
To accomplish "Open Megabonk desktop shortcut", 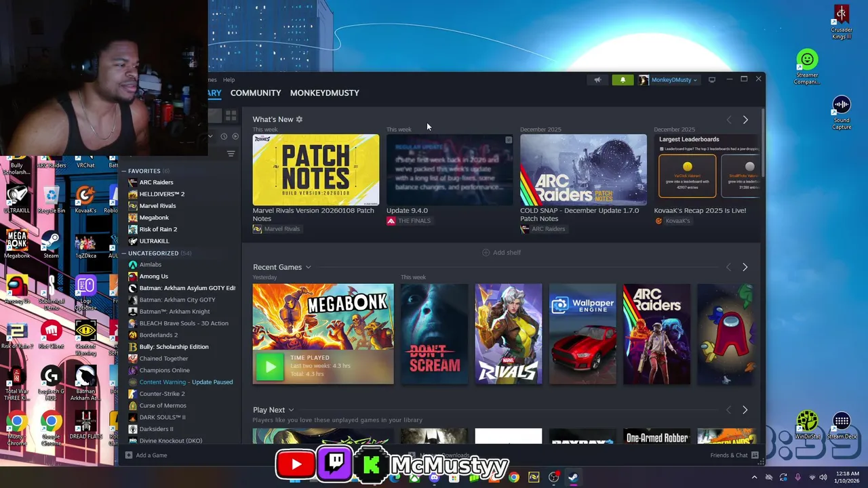I will click(17, 245).
